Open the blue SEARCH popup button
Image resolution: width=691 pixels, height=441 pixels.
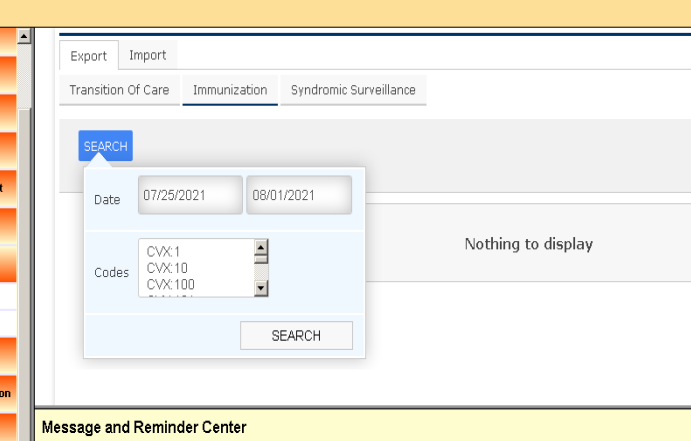[105, 146]
